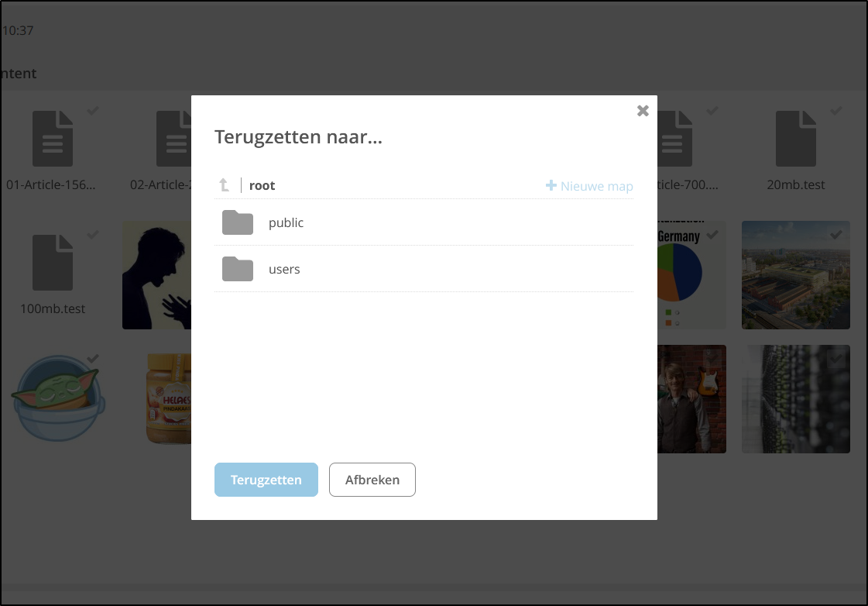Click the 20mb.test file icon
Screen dimensions: 868x606
coord(796,138)
